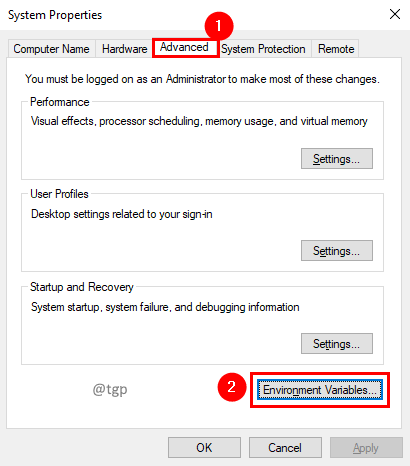The image size is (410, 466).
Task: Click the System Properties title text
Action: pyautogui.click(x=55, y=15)
